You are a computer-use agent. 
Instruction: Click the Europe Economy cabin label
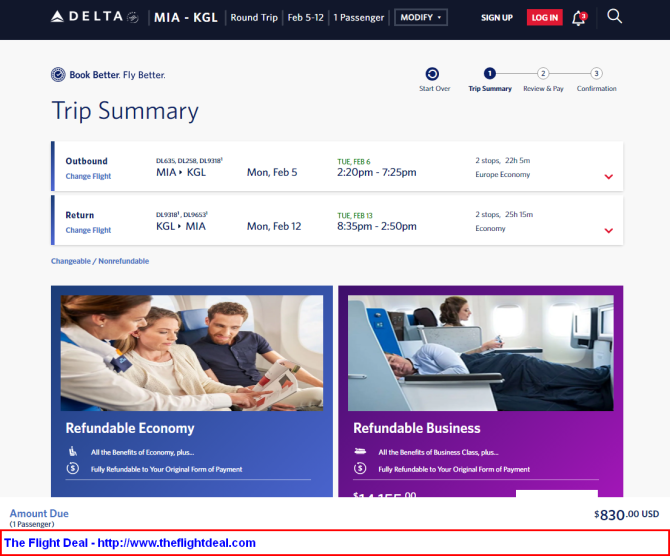tap(502, 174)
